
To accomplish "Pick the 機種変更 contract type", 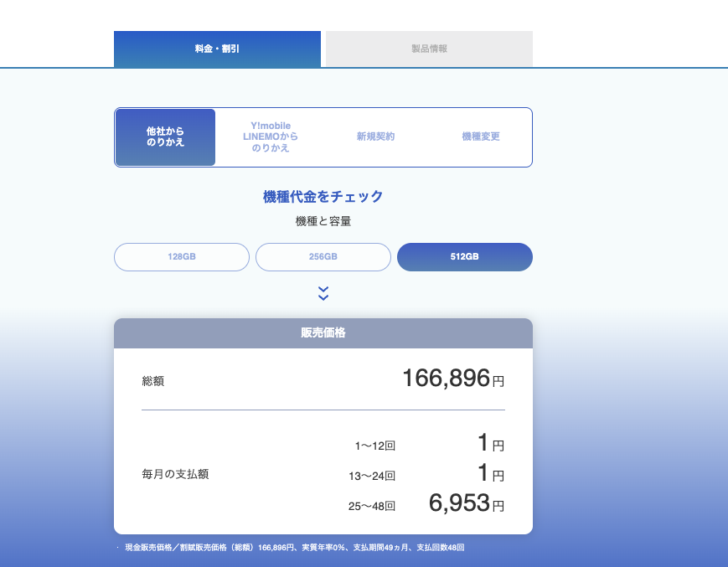I will tap(480, 137).
